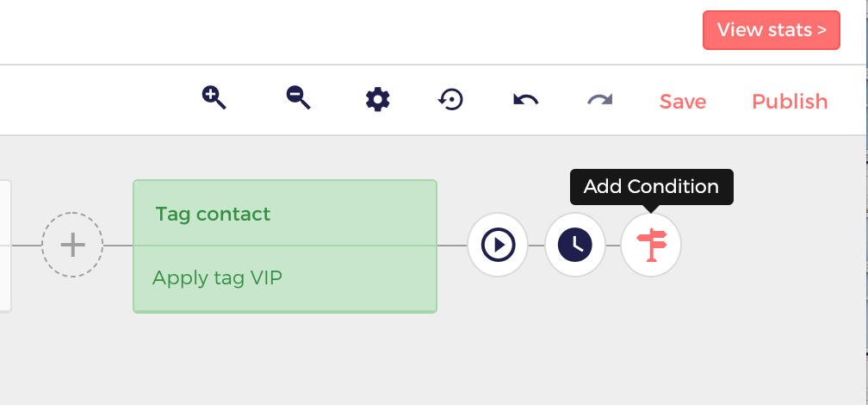Add an action with the play icon
The height and width of the screenshot is (405, 868).
click(498, 245)
